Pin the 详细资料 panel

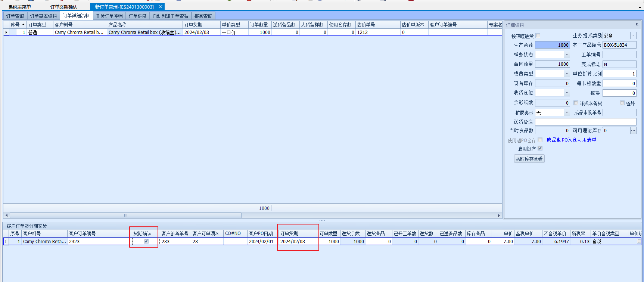(637, 25)
